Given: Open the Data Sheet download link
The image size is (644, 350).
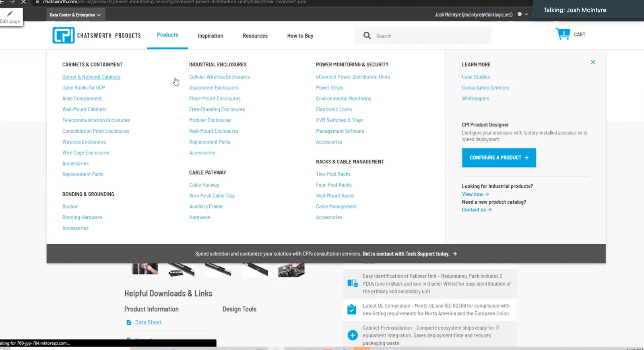Looking at the screenshot, I should click(148, 323).
